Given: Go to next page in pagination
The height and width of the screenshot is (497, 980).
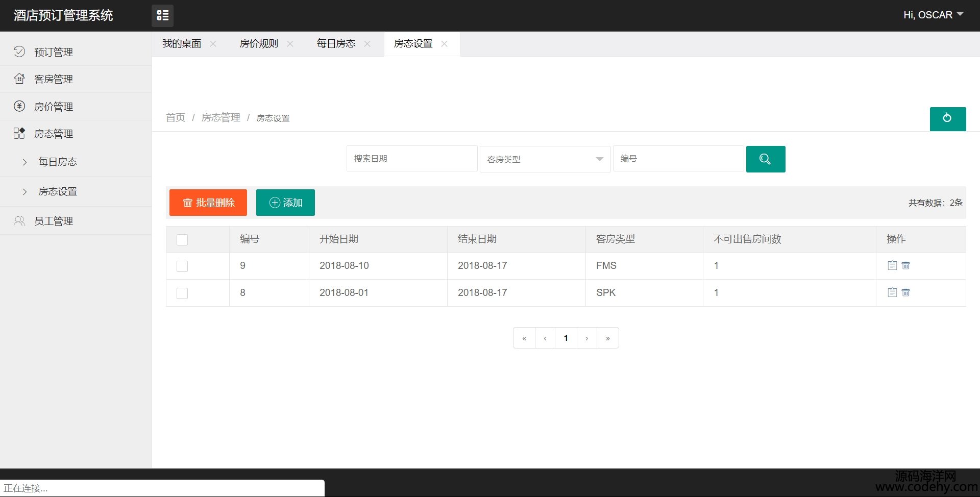Looking at the screenshot, I should (x=587, y=338).
